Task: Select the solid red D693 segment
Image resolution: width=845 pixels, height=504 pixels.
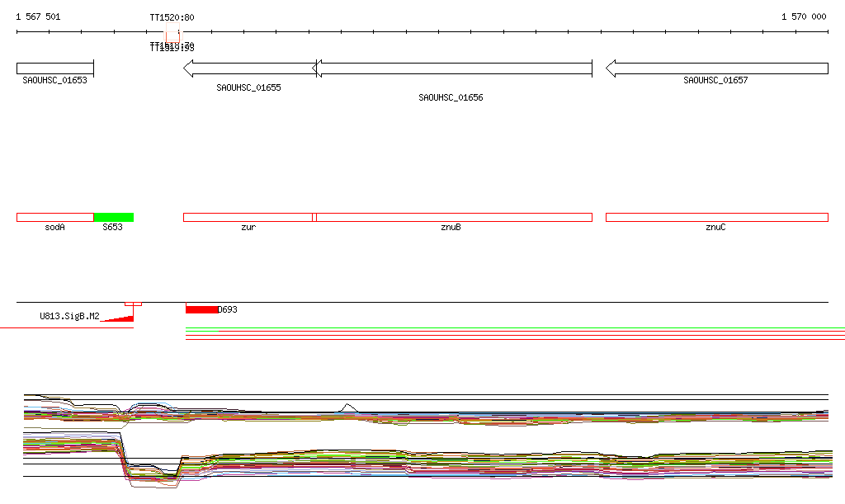Action: [x=201, y=309]
